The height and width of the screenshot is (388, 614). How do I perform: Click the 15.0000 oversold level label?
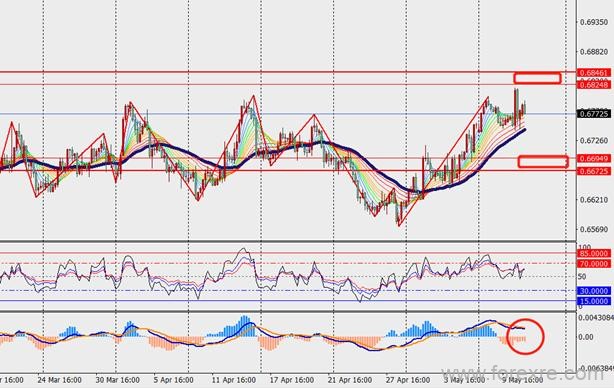click(594, 301)
